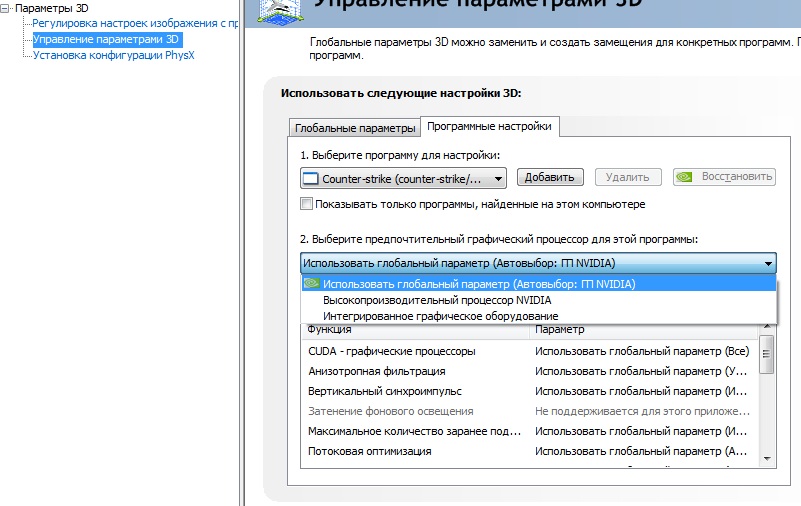Click the settings list scroll-down arrow
The height and width of the screenshot is (506, 801).
(x=767, y=459)
